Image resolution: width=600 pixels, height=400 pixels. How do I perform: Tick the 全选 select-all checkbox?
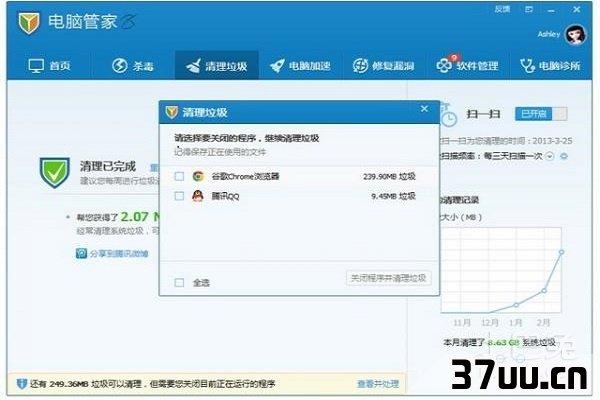click(x=179, y=283)
